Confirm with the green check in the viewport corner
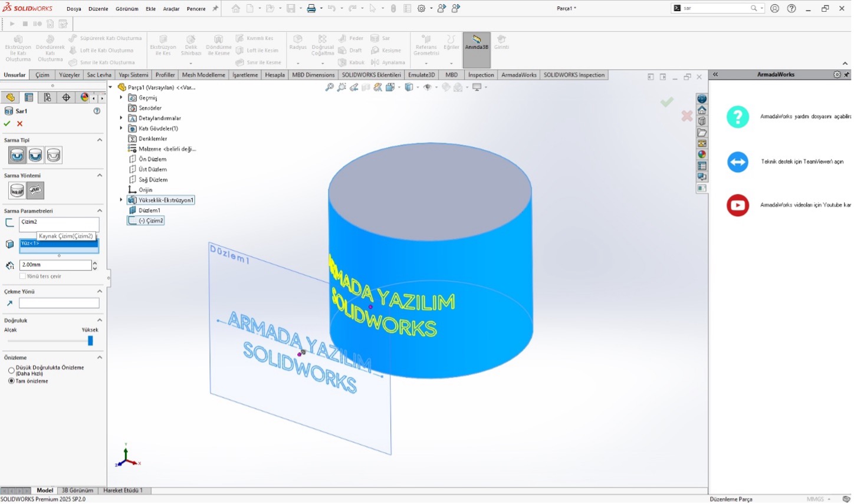Image resolution: width=854 pixels, height=504 pixels. pos(667,102)
